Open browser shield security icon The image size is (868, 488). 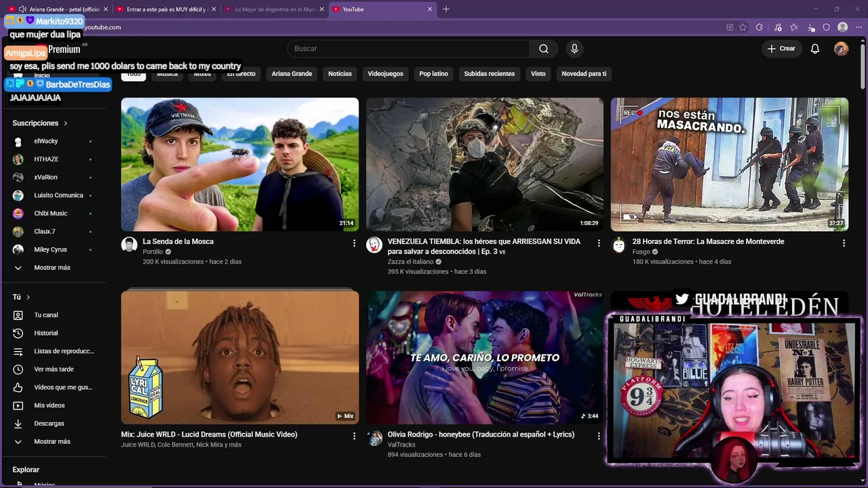[827, 27]
